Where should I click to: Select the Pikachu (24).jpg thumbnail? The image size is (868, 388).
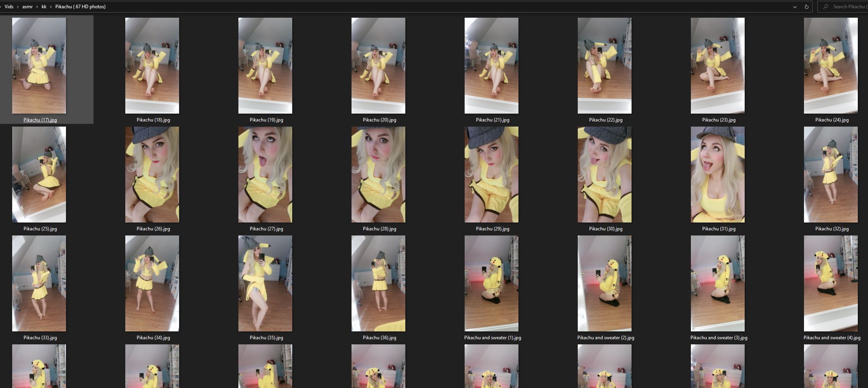831,66
